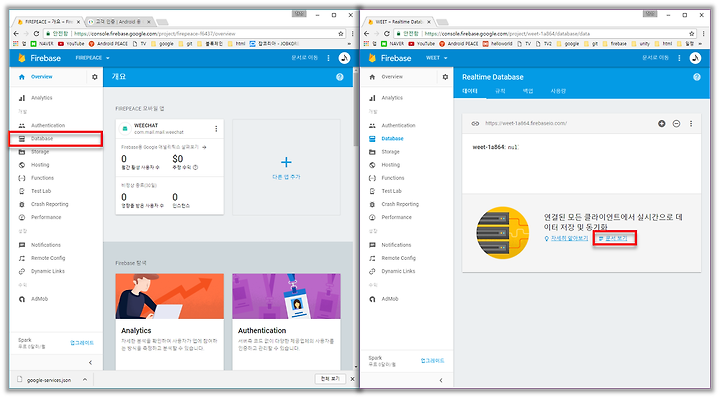
Task: Open Database in left window sidebar
Action: (42, 138)
